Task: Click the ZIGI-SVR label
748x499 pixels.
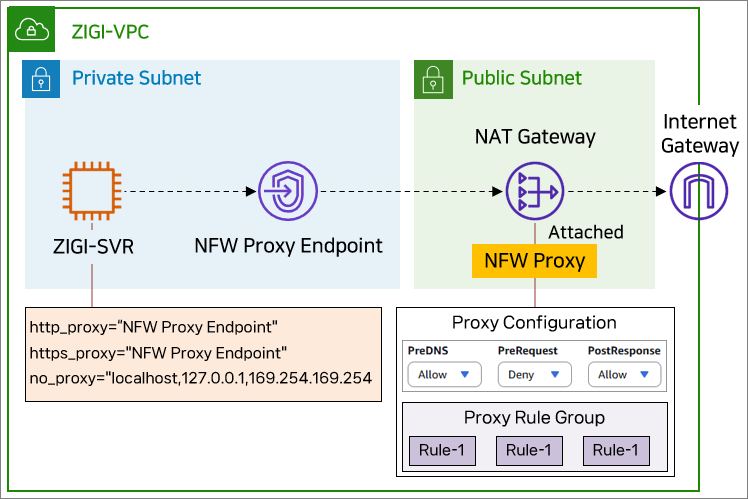Action: [x=93, y=247]
